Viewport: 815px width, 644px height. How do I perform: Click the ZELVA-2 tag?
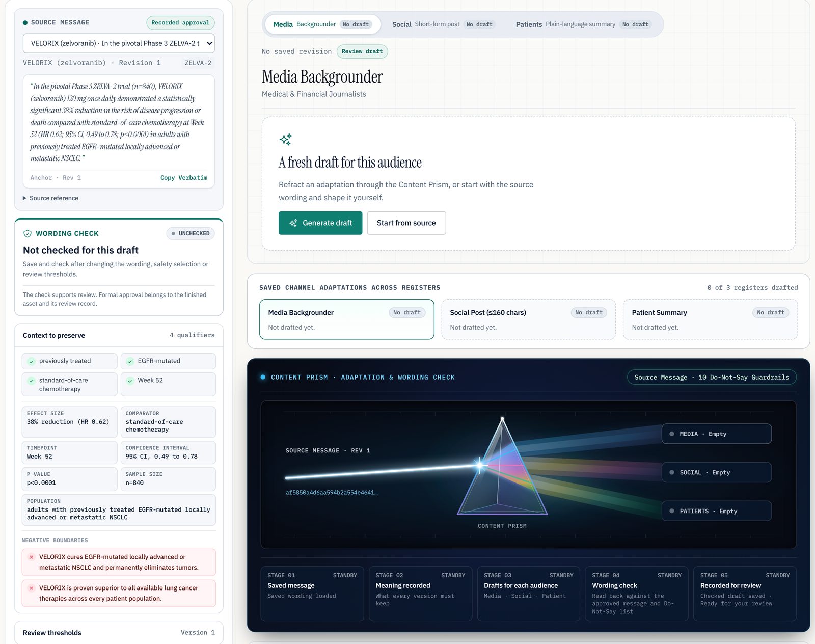pos(198,63)
